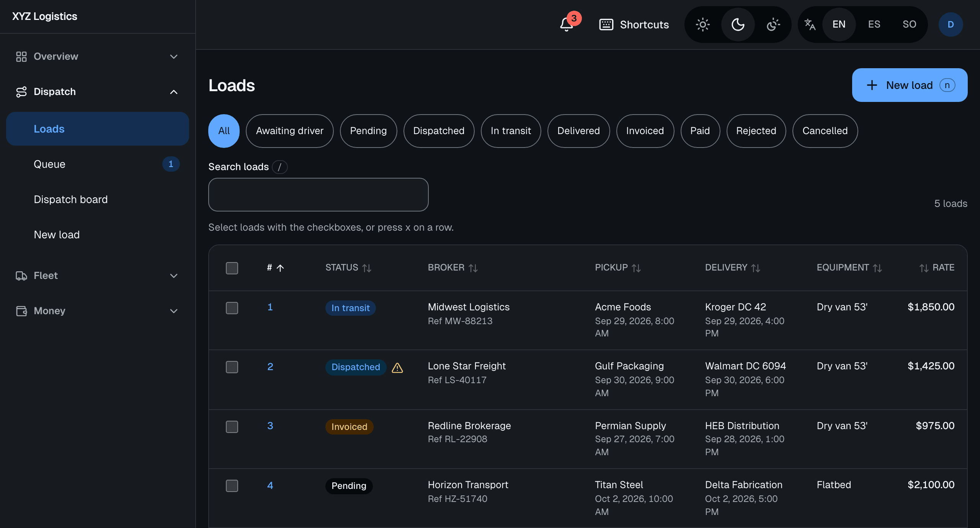
Task: Switch language to ES
Action: [874, 25]
